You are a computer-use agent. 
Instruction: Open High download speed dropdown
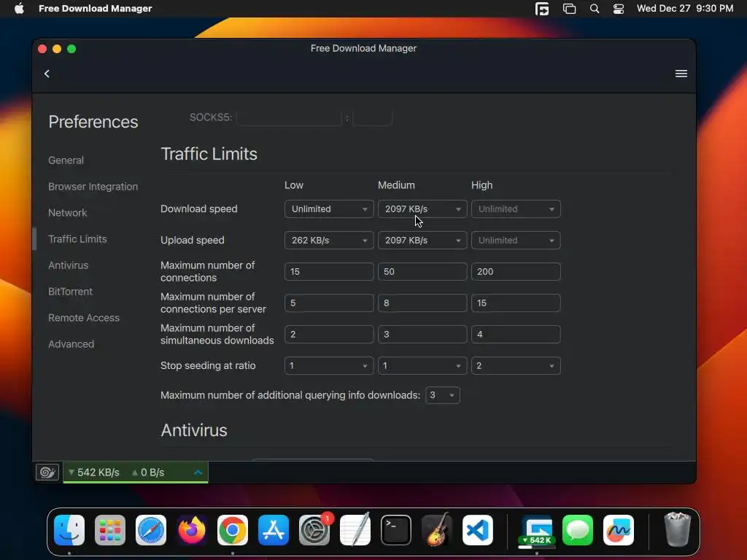coord(516,209)
